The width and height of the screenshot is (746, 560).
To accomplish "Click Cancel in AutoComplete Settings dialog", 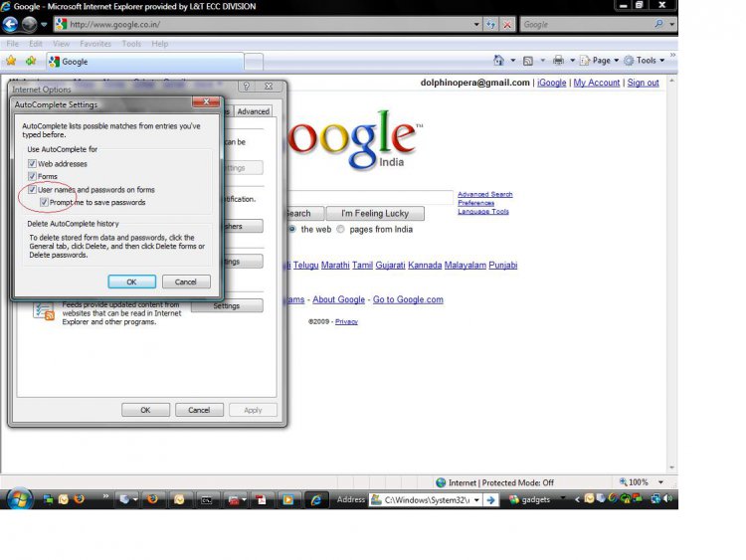I will [x=186, y=281].
